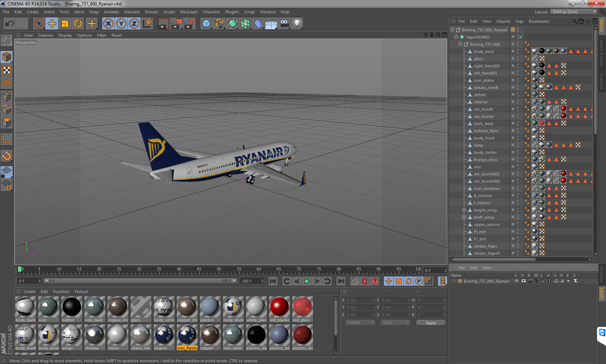Enable the Snap magnet tool

(x=7, y=156)
